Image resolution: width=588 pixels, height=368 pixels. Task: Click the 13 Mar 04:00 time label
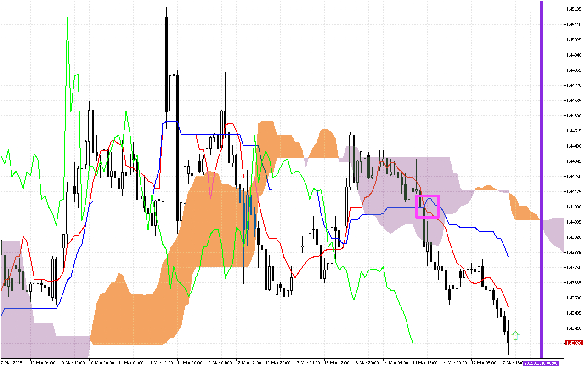click(308, 363)
